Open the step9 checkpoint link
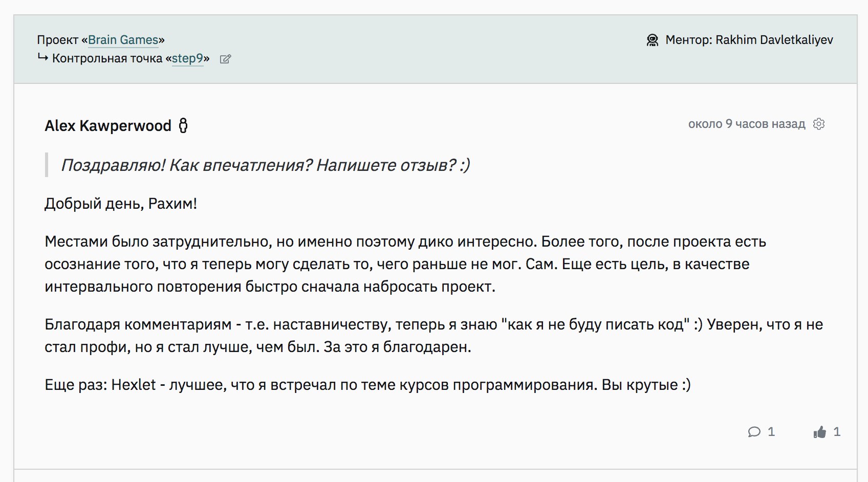Image resolution: width=868 pixels, height=482 pixels. (187, 58)
